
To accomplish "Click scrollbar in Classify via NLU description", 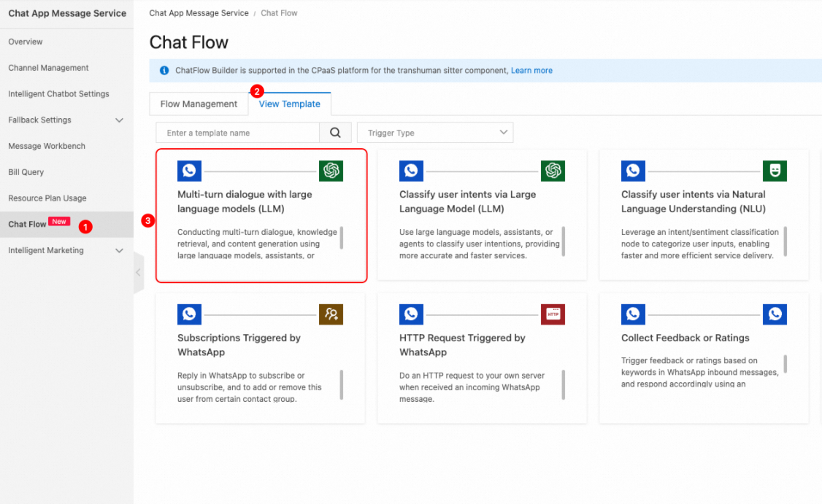I will (785, 241).
